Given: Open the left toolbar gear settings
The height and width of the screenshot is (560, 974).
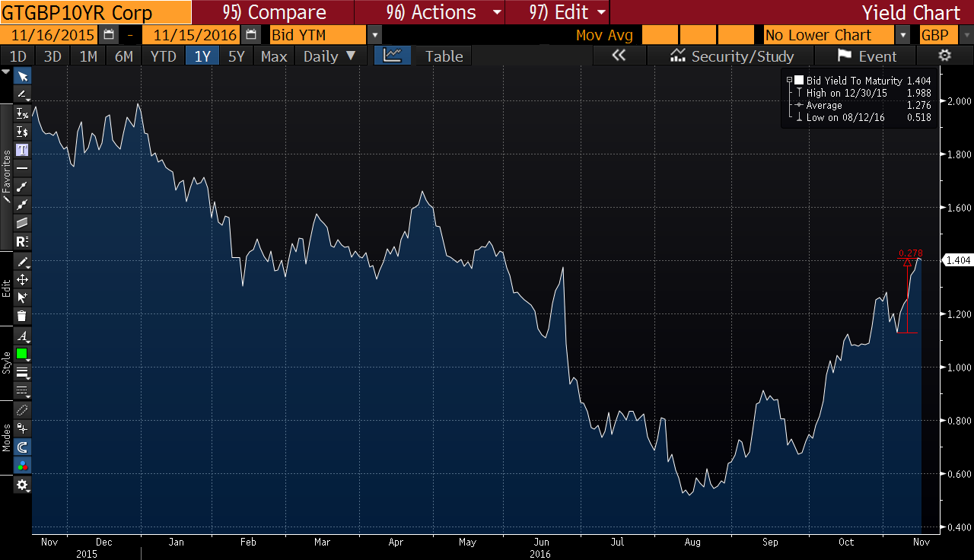Looking at the screenshot, I should click(x=23, y=485).
